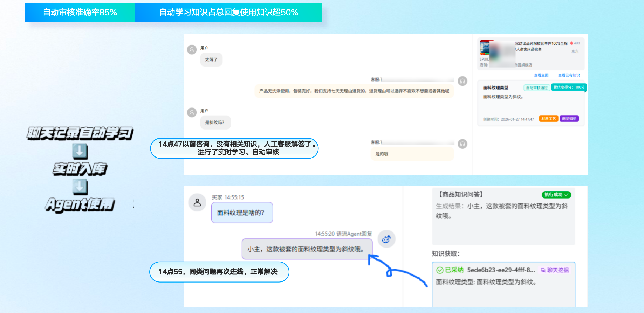644x313 pixels.
Task: Click the 【商品知识问答】 heading
Action: tap(461, 194)
